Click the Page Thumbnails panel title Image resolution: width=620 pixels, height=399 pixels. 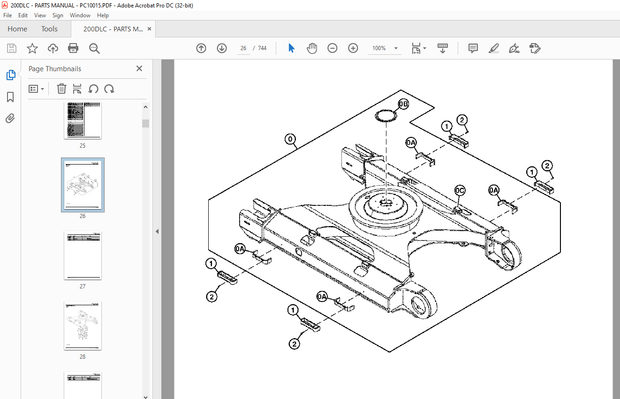point(55,69)
